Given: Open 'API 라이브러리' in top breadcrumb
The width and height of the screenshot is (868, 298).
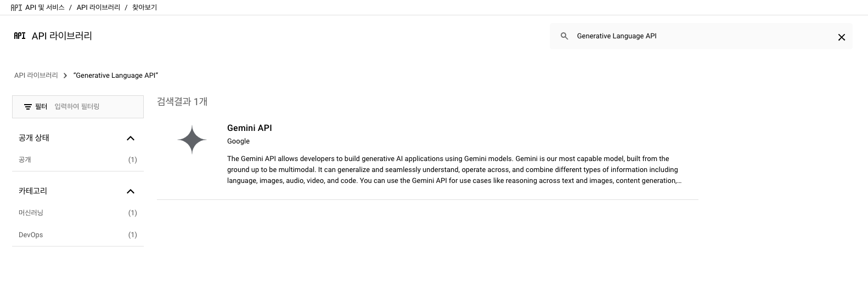Looking at the screenshot, I should 98,8.
